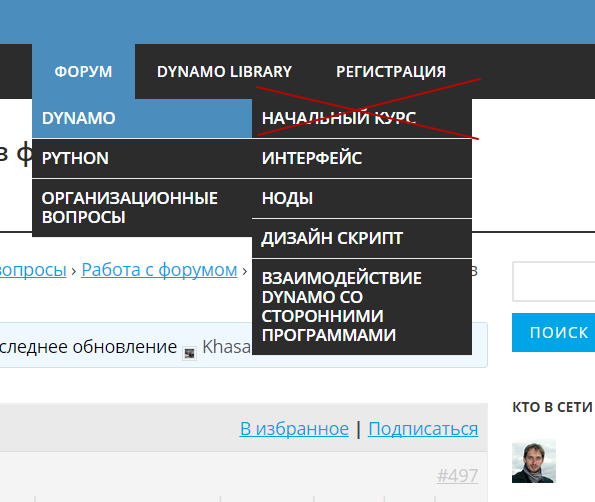Choose НОДЫ submenu item

362,198
